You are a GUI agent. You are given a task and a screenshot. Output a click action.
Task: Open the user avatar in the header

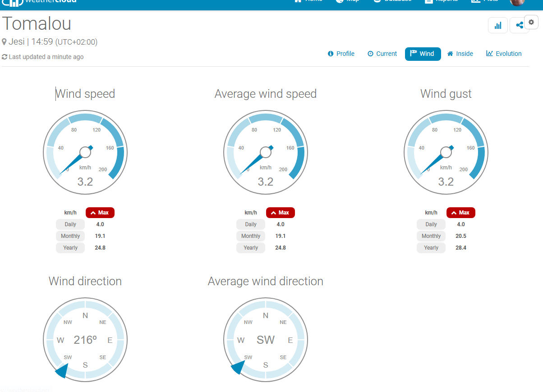(517, 2)
